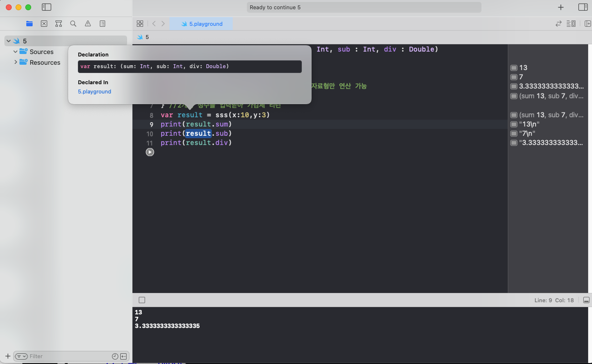Click the Related Items grid icon
The height and width of the screenshot is (364, 592).
pos(140,23)
